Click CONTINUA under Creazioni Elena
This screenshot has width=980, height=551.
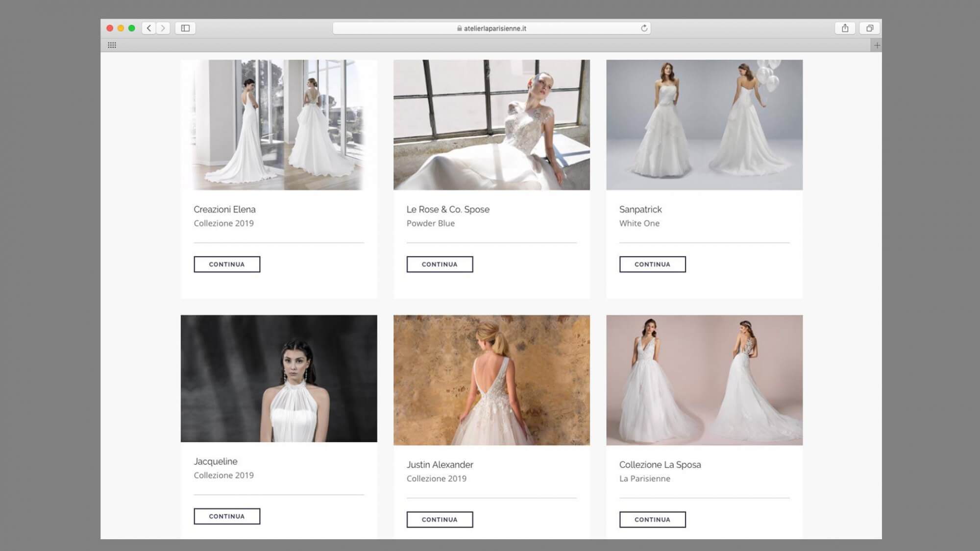227,264
